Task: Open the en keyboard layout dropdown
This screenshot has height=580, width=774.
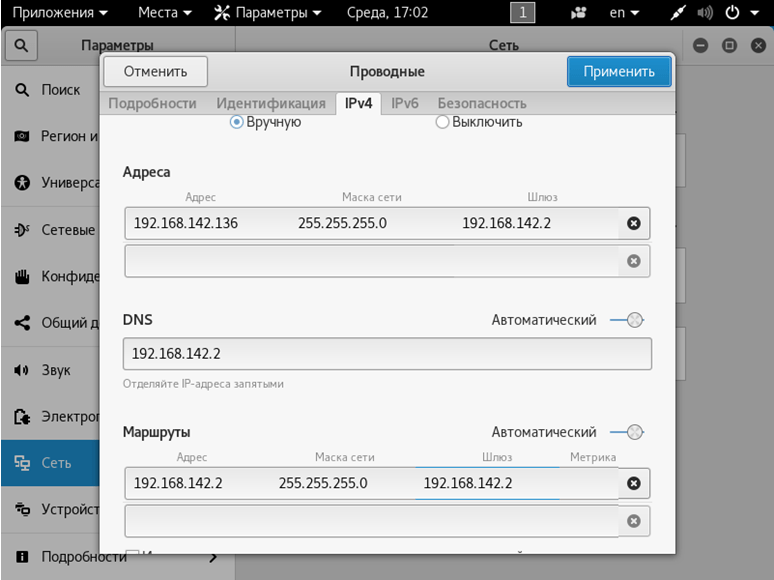Action: coord(624,13)
